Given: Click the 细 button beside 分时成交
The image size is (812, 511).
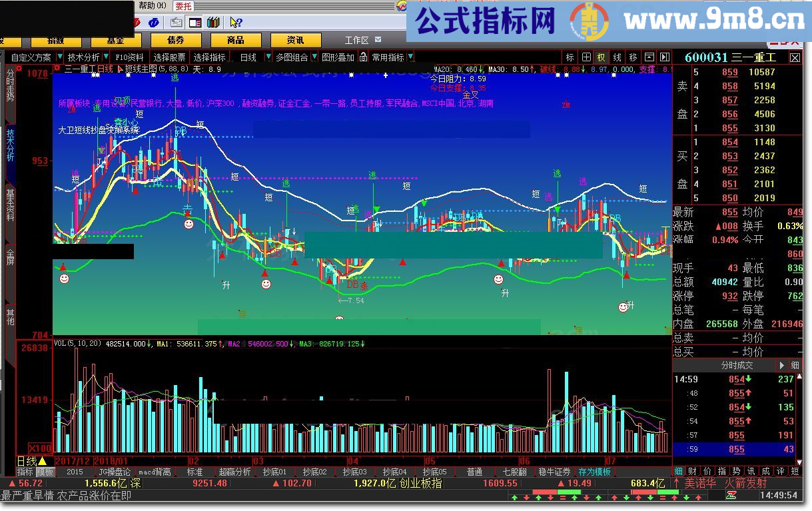Looking at the screenshot, I should [795, 366].
